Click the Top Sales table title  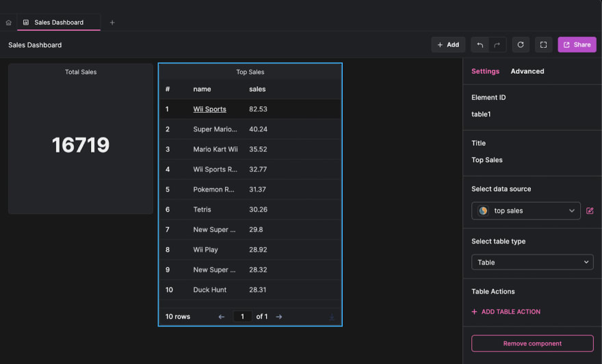[x=250, y=72]
